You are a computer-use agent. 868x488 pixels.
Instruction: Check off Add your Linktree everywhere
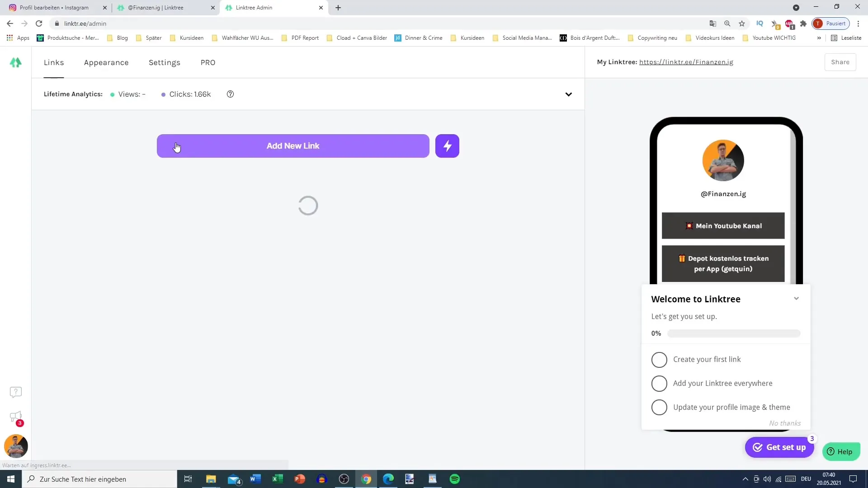pos(659,384)
